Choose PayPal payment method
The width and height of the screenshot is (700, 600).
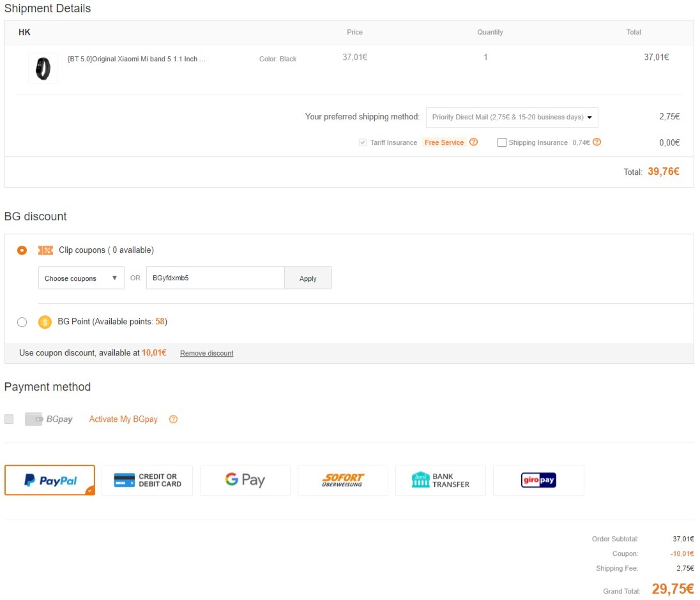pyautogui.click(x=50, y=480)
